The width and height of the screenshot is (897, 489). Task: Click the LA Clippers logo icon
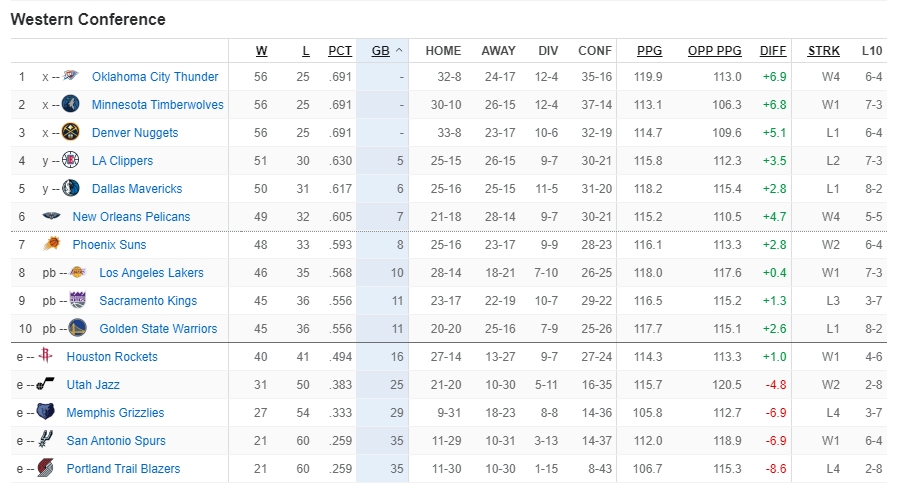click(x=70, y=160)
